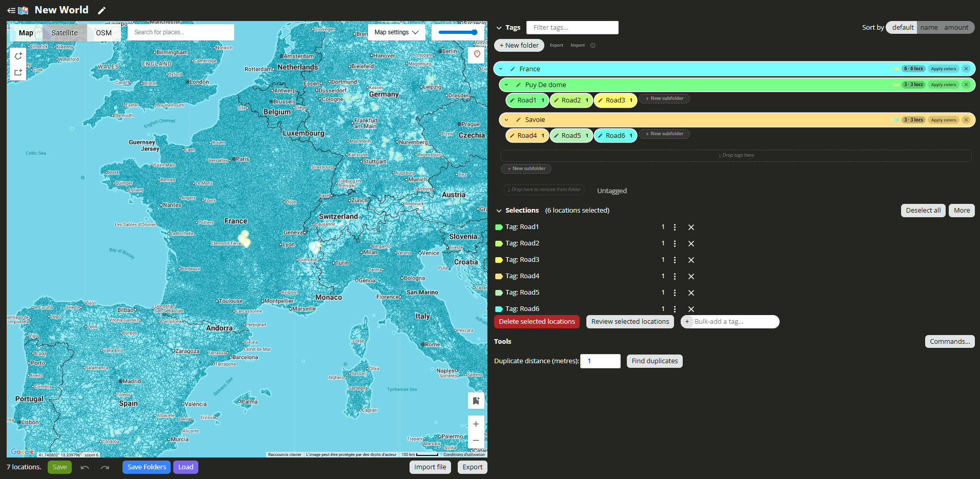Collapse the Puy De dome folder
This screenshot has width=980, height=479.
click(x=506, y=85)
